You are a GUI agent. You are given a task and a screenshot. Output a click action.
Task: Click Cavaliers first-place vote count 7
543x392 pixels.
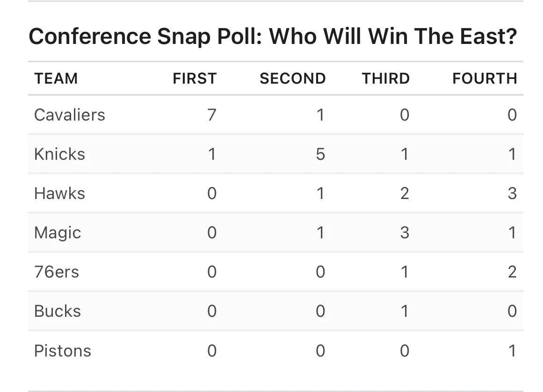212,115
